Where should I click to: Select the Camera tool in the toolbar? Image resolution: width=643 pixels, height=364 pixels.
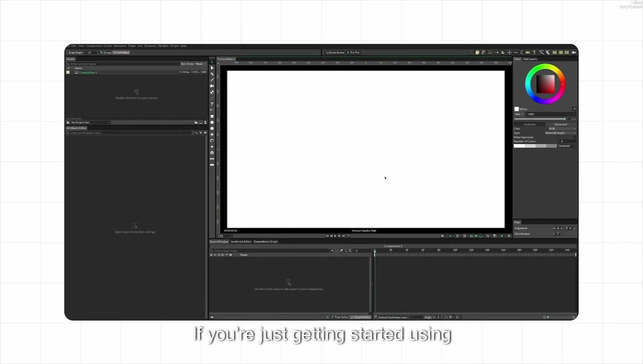212,86
